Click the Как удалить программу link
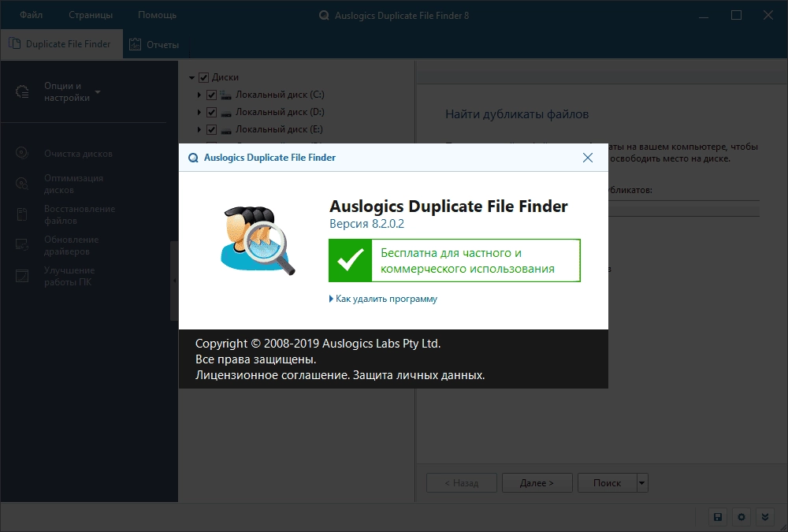 [386, 299]
